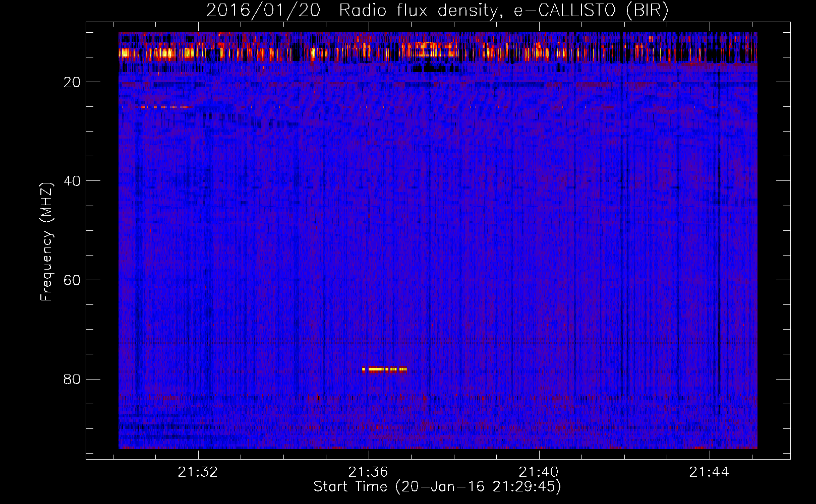Viewport: 816px width, 504px height.
Task: Click the 21:44 time tick label
Action: [x=709, y=472]
